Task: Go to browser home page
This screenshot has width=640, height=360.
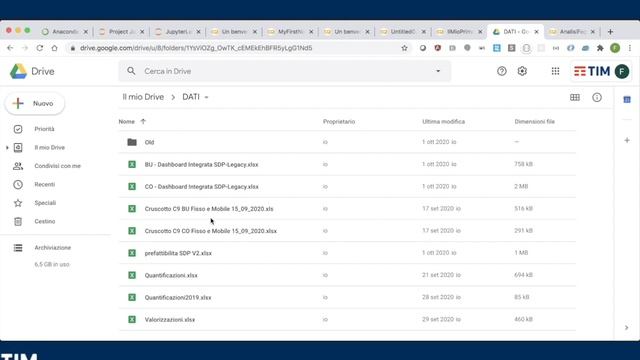Action: [54, 48]
